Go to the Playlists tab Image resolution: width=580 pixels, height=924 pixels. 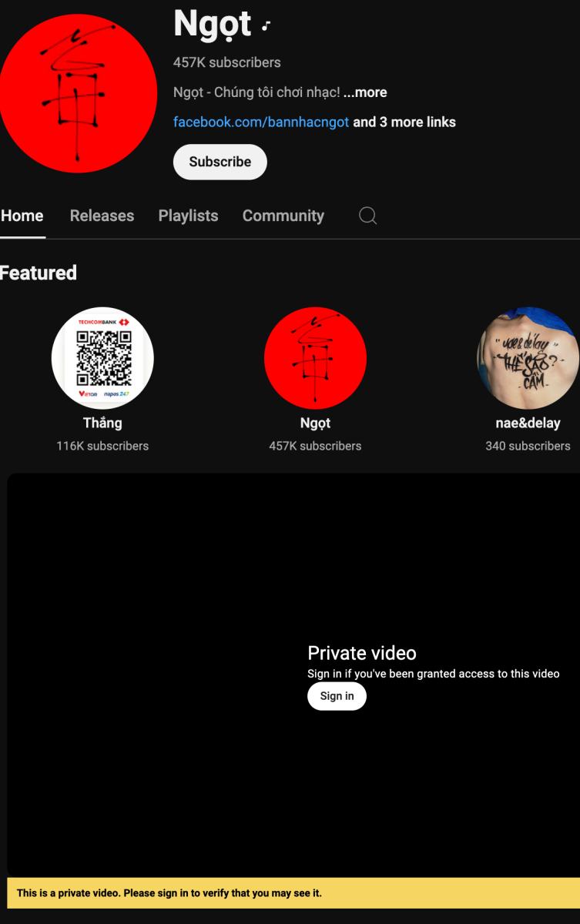pyautogui.click(x=188, y=216)
